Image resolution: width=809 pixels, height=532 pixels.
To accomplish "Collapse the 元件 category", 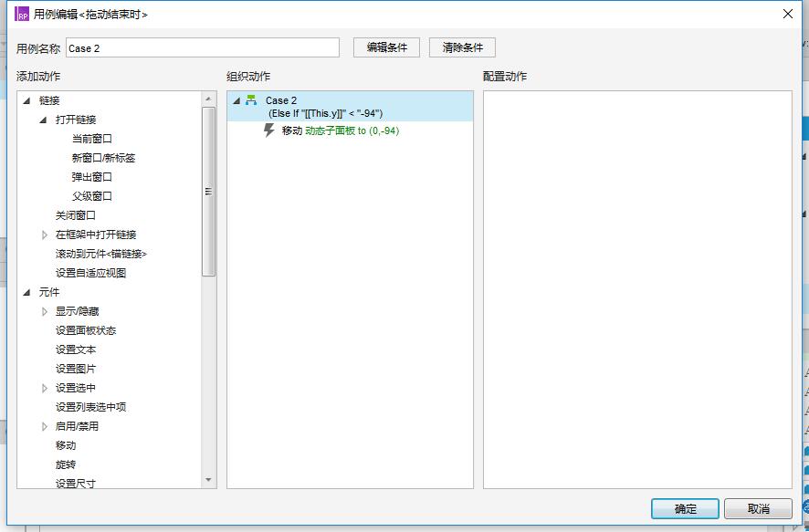I will point(26,292).
